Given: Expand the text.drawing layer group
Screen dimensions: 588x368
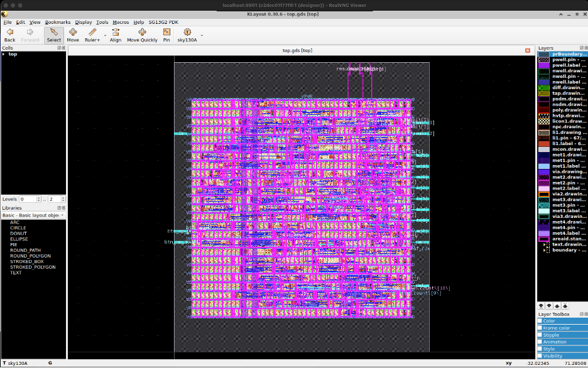Looking at the screenshot, I should (545, 244).
